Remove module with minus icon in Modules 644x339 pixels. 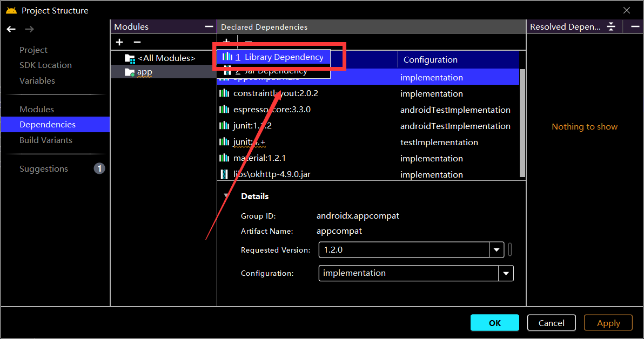point(137,42)
